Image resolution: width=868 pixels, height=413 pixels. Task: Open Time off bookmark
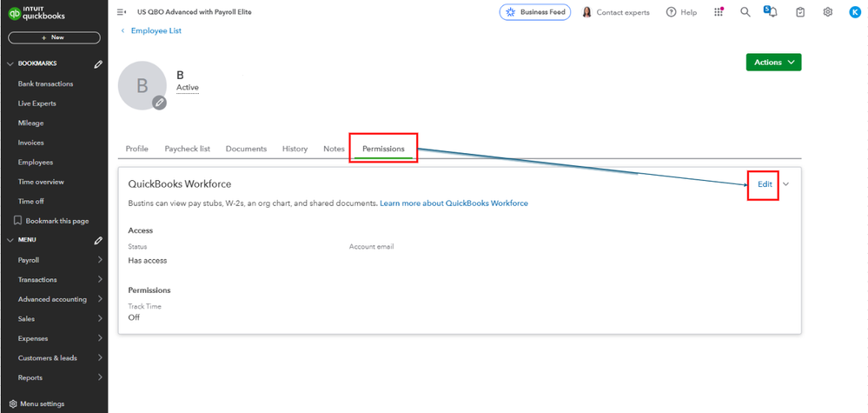click(x=31, y=201)
